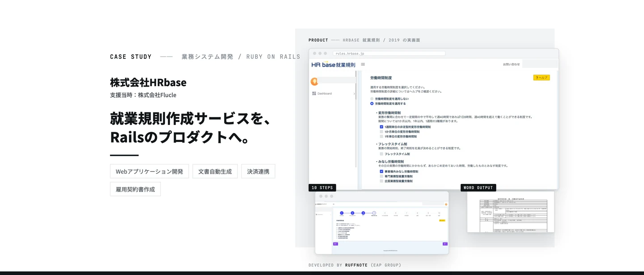Open the yellow ヘルプ help button
The image size is (644, 275).
coord(541,78)
